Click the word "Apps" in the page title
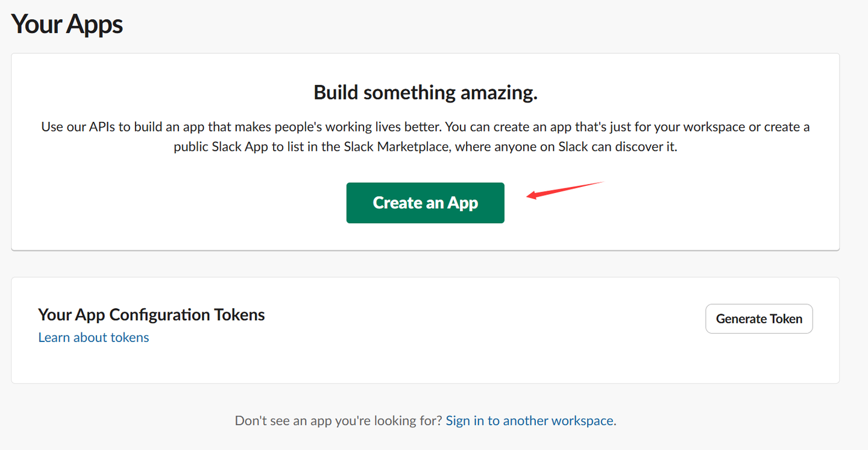 [x=95, y=24]
